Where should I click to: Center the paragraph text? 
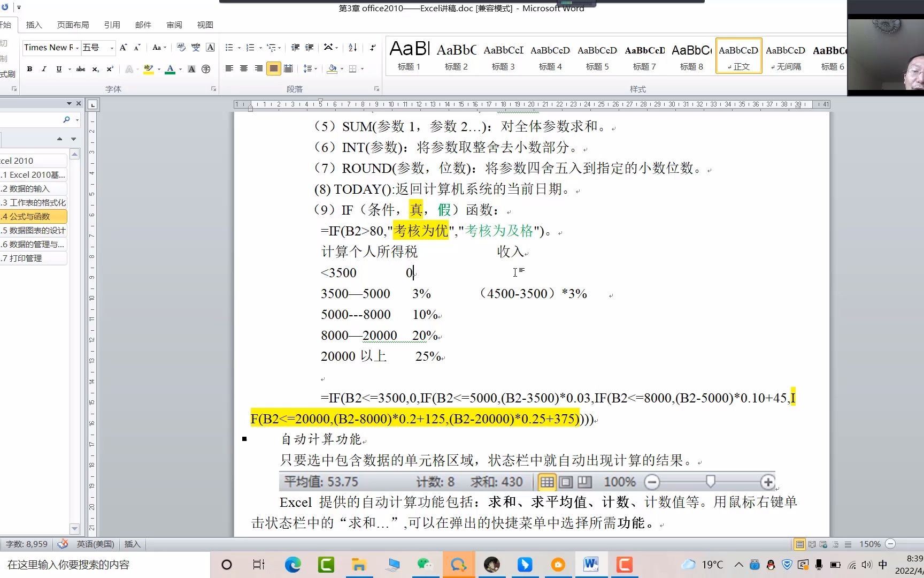(244, 69)
